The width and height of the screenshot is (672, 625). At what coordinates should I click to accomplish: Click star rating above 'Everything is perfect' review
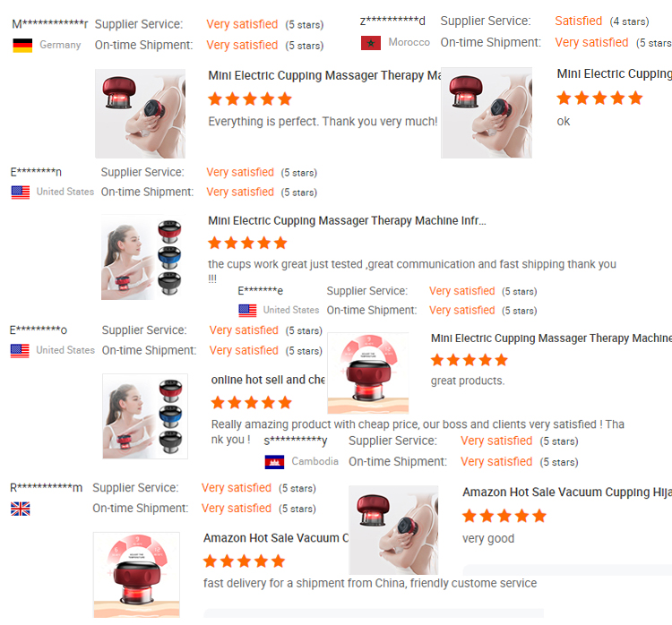250,99
